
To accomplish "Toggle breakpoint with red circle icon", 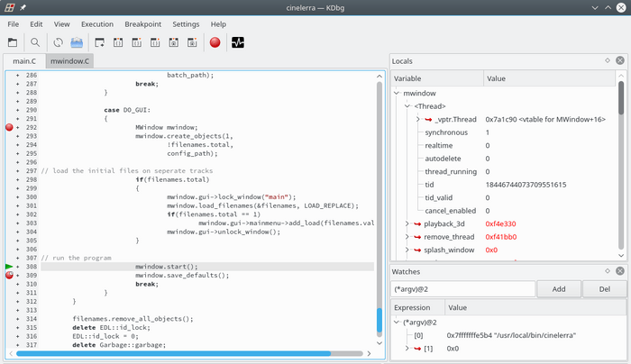I will click(x=215, y=42).
